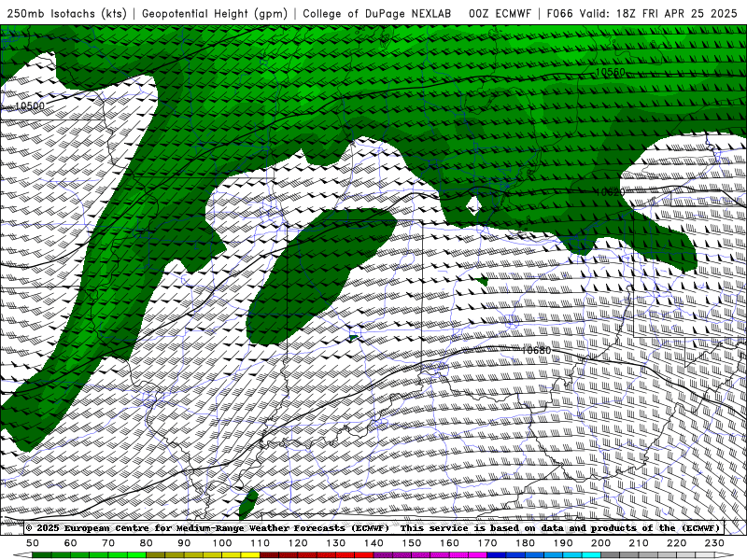The height and width of the screenshot is (560, 747).
Task: Click the 150 value on the color scale
Action: 412,543
